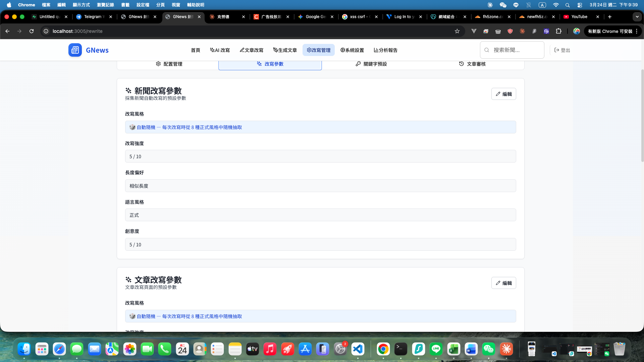Expand Chrome tab search dropdown arrow
This screenshot has width=644, height=362.
point(637,17)
